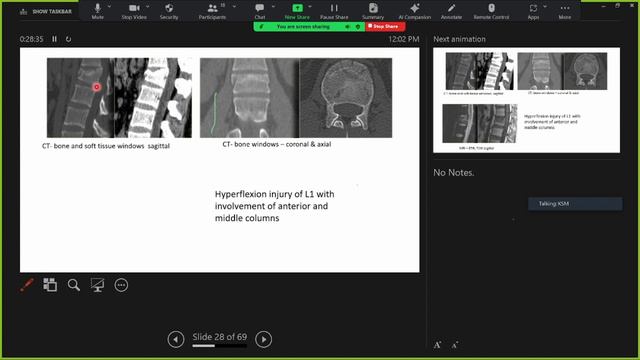Decrease the notes text size
This screenshot has width=640, height=360.
tap(455, 346)
